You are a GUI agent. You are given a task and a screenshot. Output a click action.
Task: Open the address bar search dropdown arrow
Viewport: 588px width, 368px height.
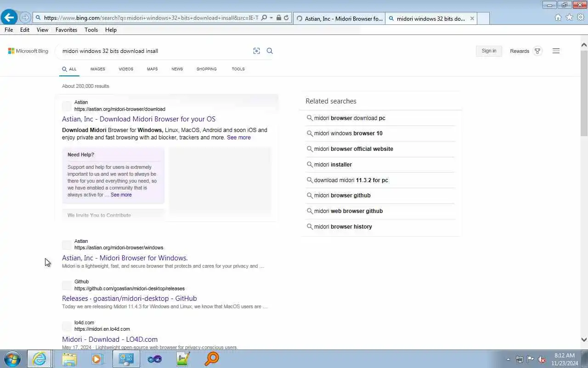(x=271, y=18)
